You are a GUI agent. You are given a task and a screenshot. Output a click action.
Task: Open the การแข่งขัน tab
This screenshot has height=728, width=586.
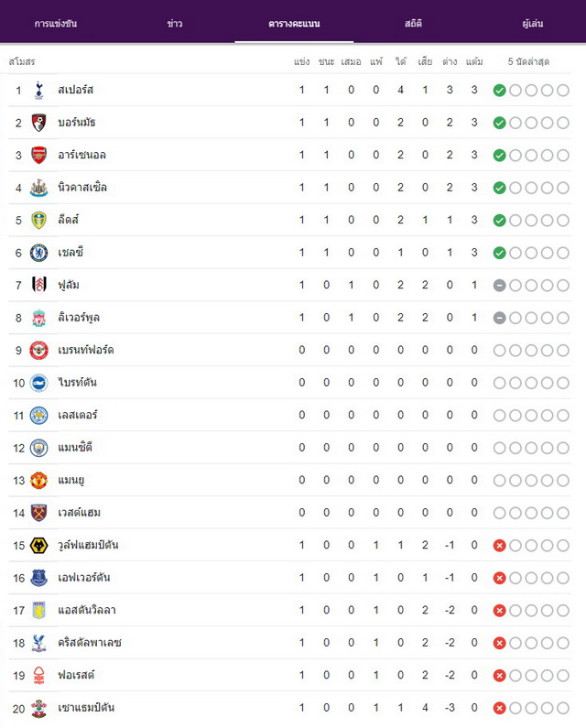[x=56, y=23]
